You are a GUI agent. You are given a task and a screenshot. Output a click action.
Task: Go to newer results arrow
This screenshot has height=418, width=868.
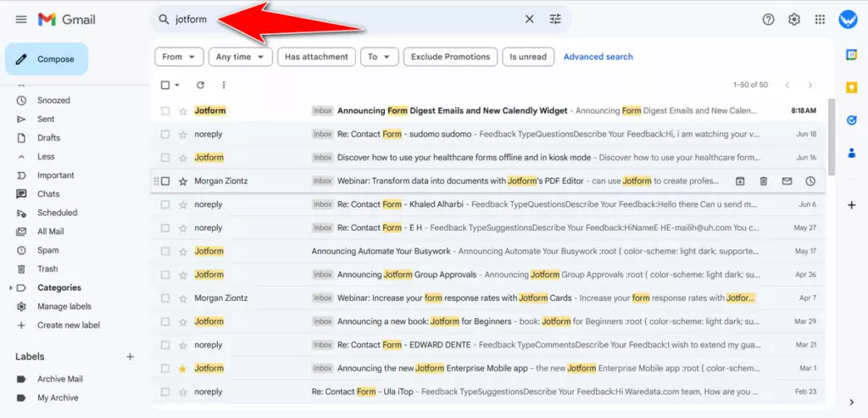787,85
